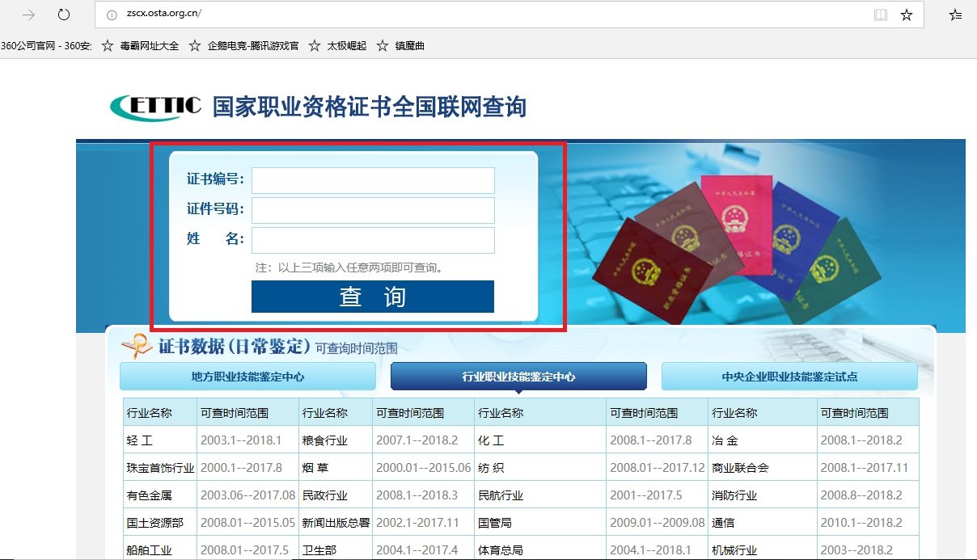
Task: Switch to 地方职业技能鉴定中心 tab
Action: pos(247,376)
